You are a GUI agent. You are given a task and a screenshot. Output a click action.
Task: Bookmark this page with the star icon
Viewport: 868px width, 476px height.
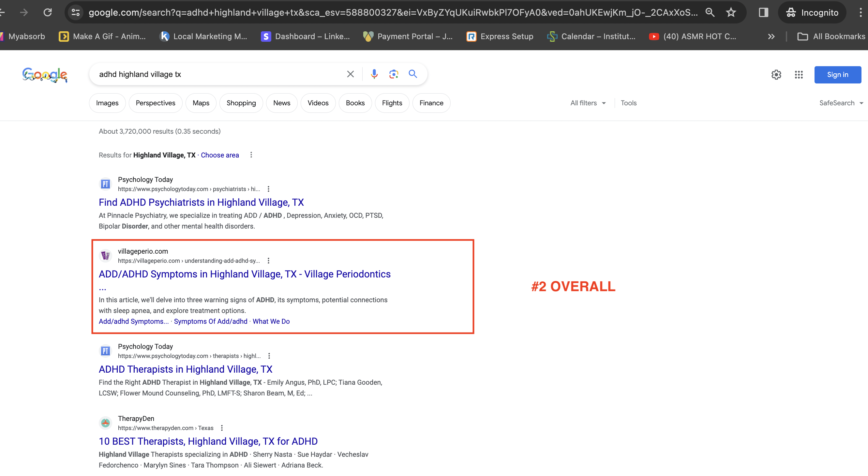[x=730, y=12]
